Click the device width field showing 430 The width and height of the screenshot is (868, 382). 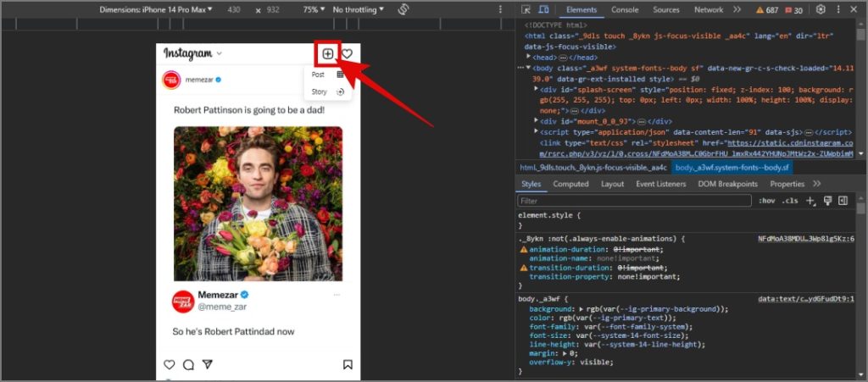(234, 9)
